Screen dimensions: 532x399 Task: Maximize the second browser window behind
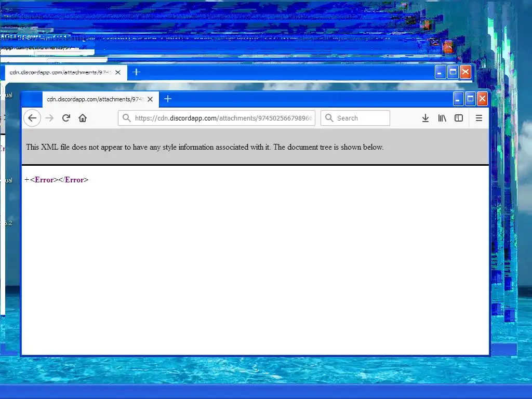pyautogui.click(x=453, y=72)
